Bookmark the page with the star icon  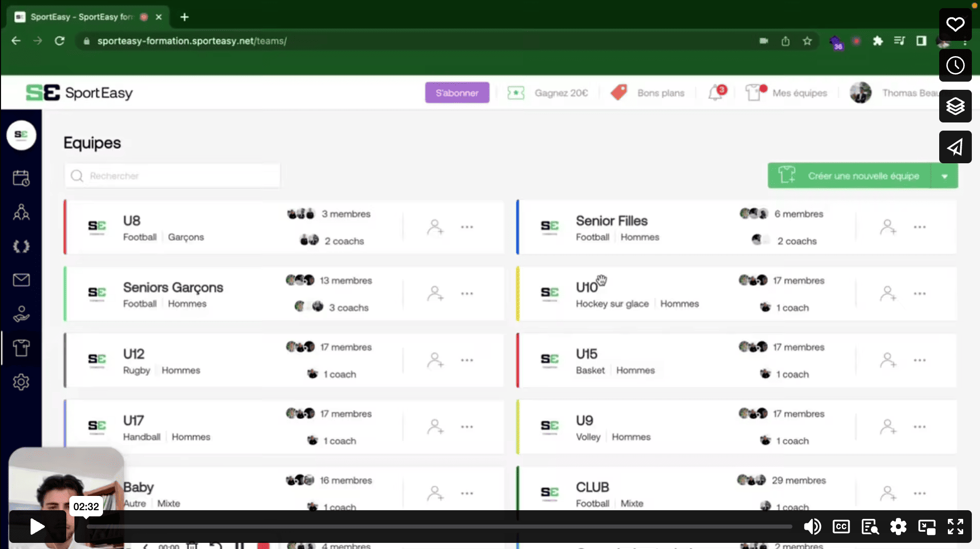coord(807,41)
